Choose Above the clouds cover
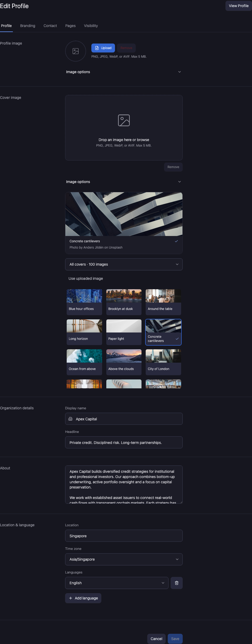Image resolution: width=252 pixels, height=644 pixels. tap(124, 362)
